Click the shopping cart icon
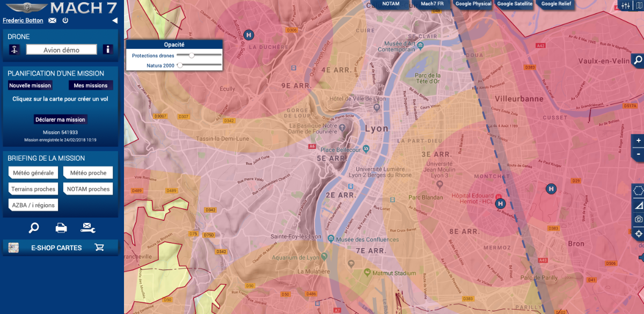This screenshot has width=644, height=314. (99, 248)
